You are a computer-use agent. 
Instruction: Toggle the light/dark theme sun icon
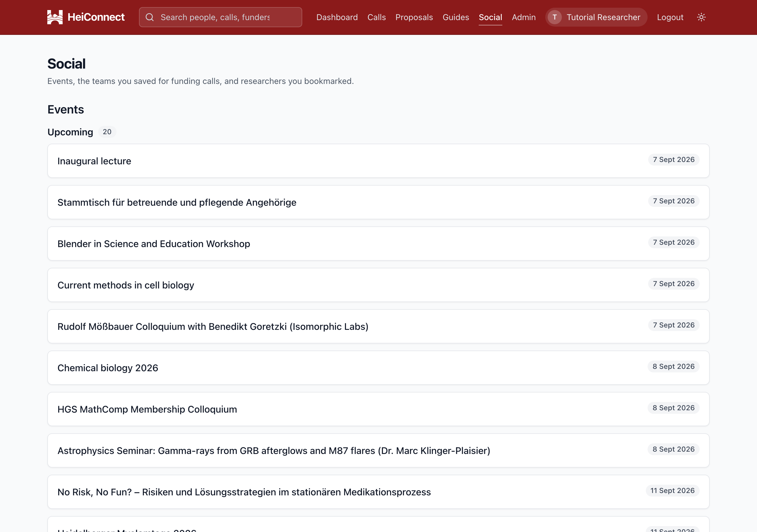point(701,17)
